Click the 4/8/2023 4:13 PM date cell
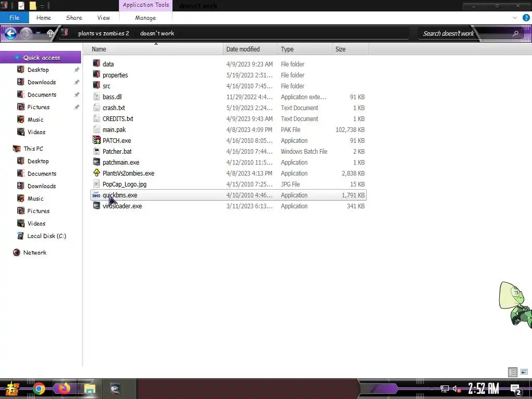The height and width of the screenshot is (399, 532). pos(249,173)
